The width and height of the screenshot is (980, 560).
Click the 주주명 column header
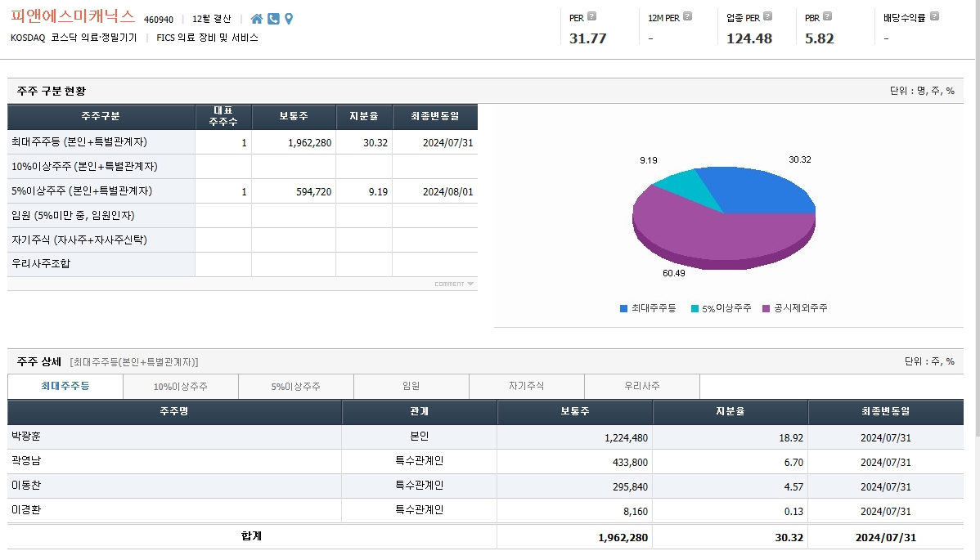(174, 412)
